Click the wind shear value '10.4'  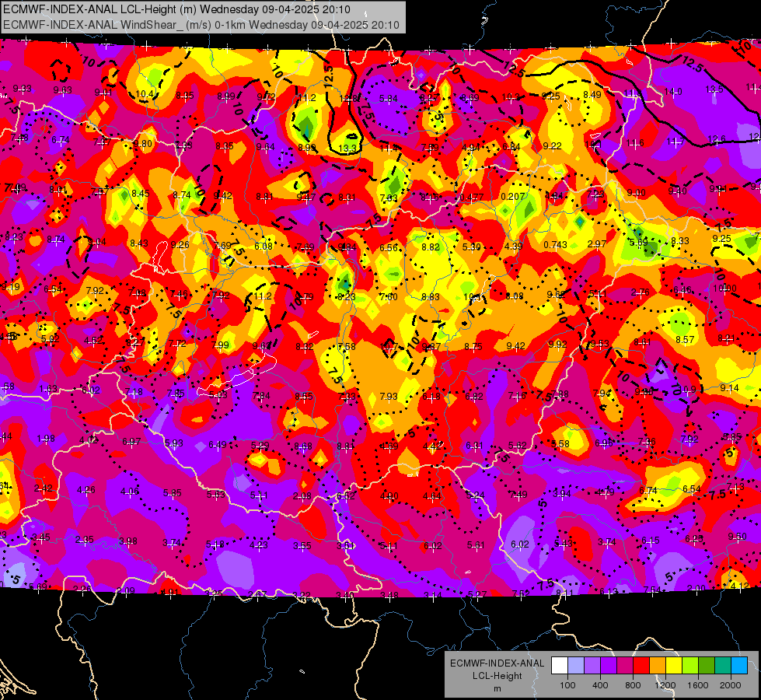145,94
